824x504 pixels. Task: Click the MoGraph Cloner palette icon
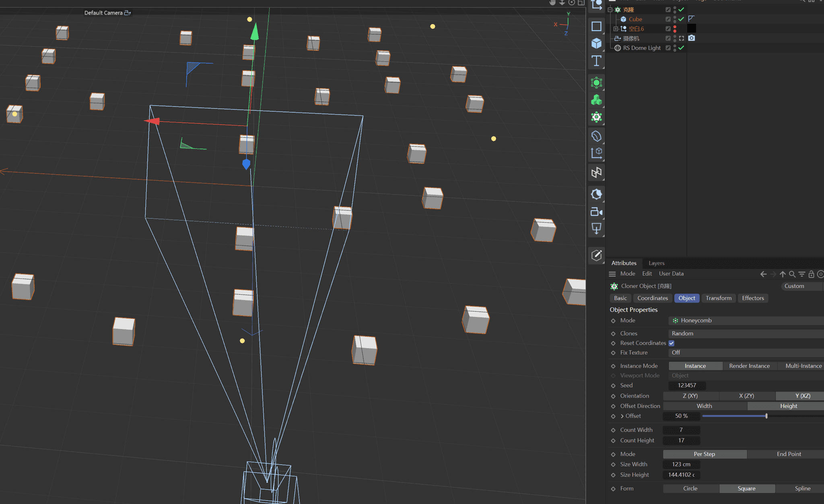tap(596, 117)
